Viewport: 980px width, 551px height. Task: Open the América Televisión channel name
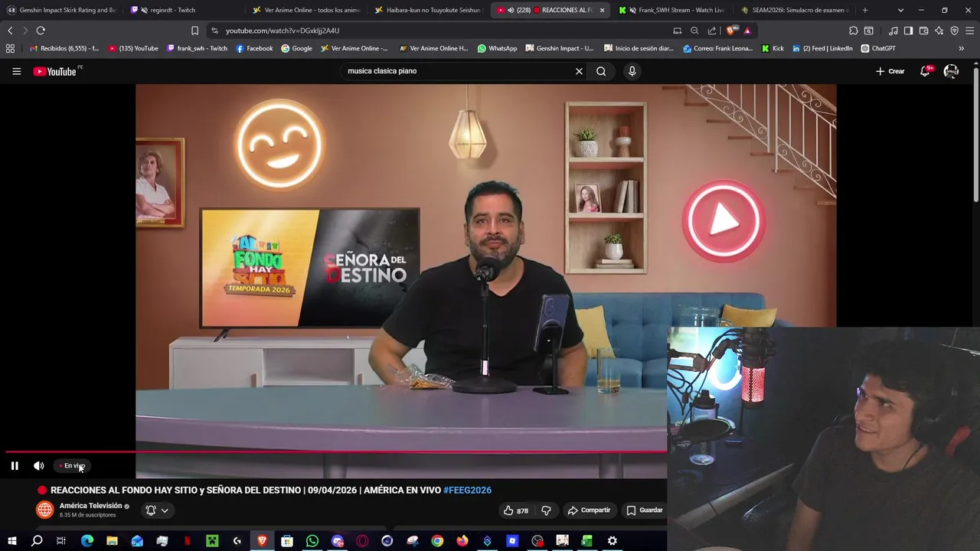click(x=90, y=506)
